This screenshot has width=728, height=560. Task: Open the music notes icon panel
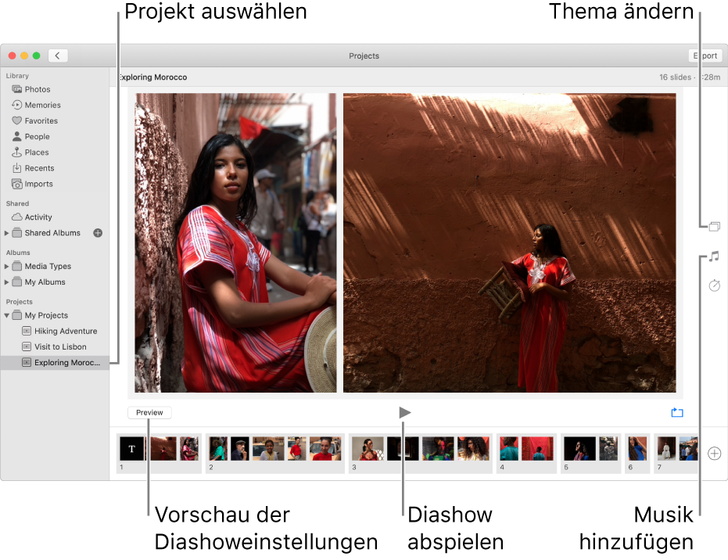point(714,257)
